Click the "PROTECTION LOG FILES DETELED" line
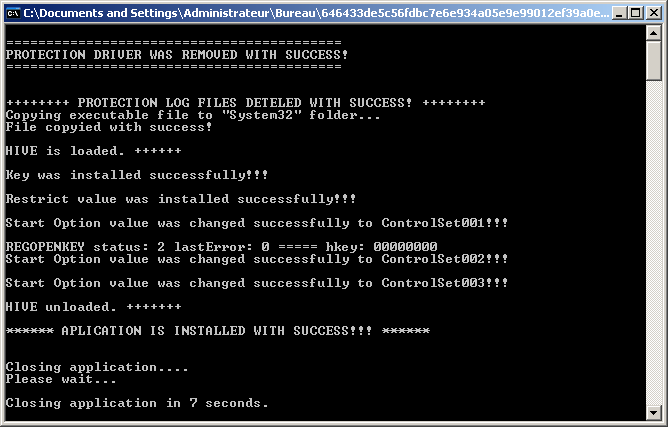The image size is (668, 427). click(245, 103)
